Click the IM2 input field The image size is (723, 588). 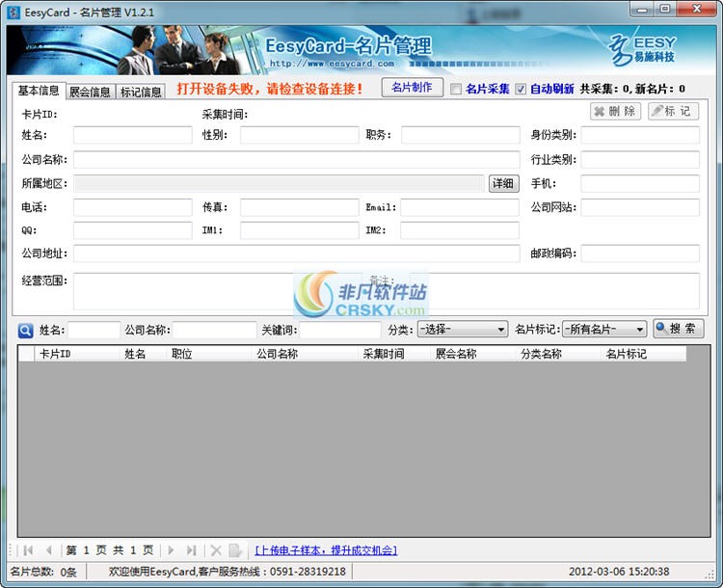[x=460, y=230]
